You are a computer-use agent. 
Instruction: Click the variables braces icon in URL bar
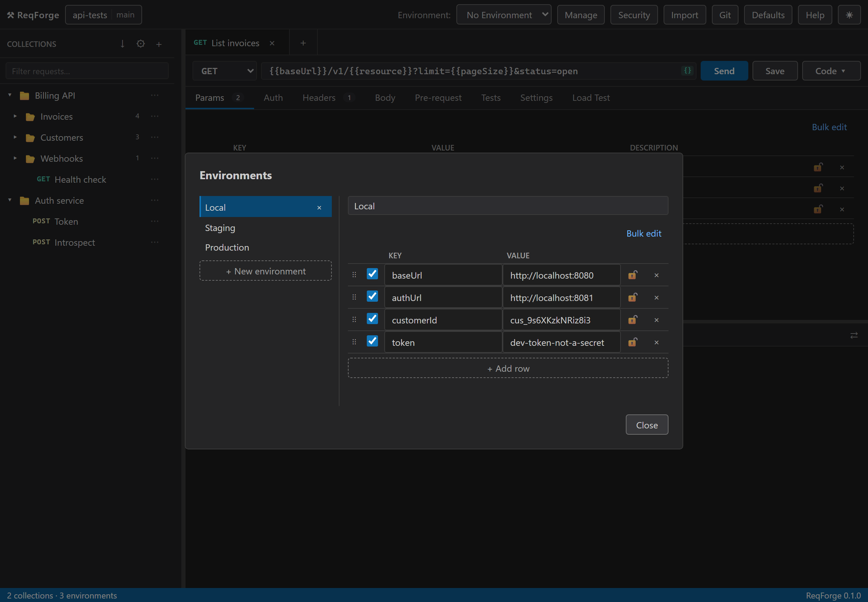tap(688, 71)
